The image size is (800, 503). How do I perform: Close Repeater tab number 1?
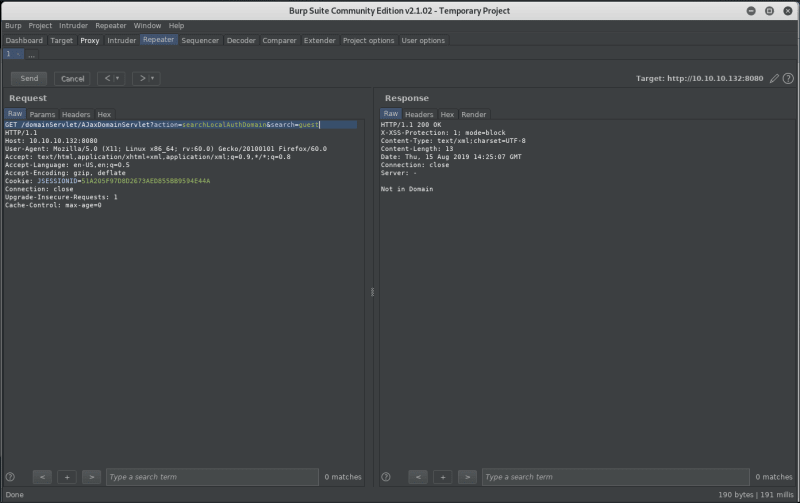18,54
